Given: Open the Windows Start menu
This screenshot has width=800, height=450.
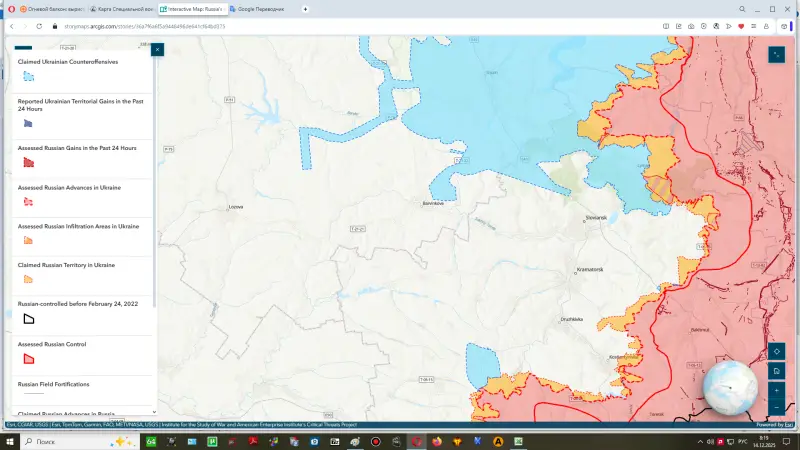Looking at the screenshot, I should [11, 441].
